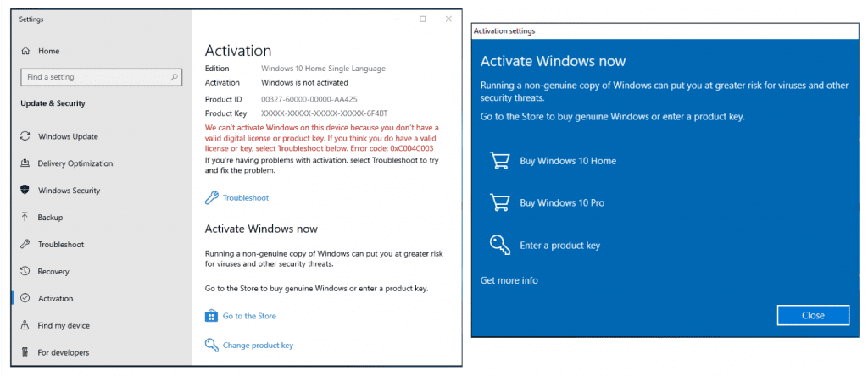Click the For developers tools icon
868x376 pixels.
(x=25, y=352)
